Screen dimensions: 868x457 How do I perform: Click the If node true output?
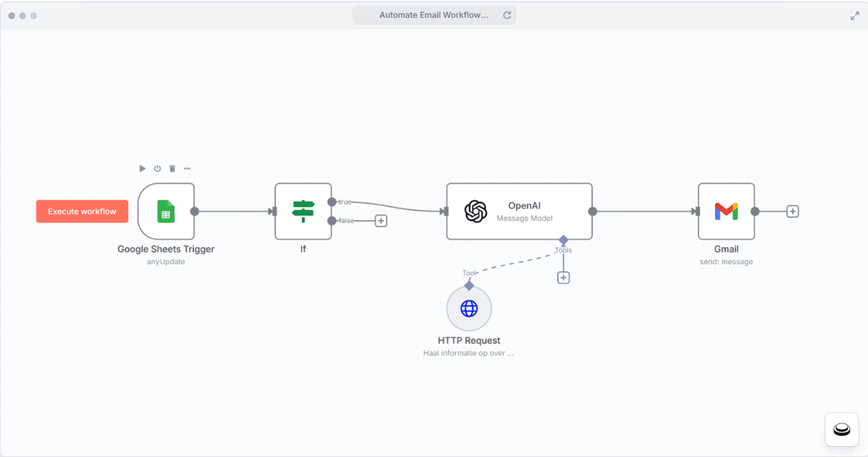332,202
